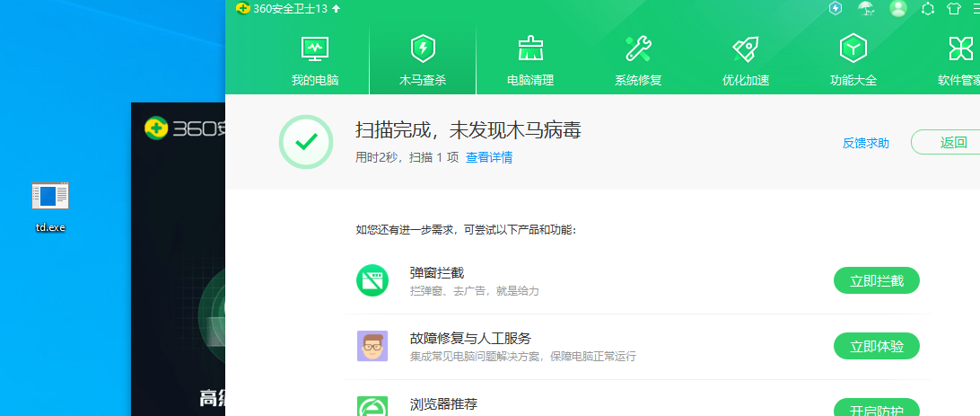Click 开启防护 button for browser recommendation
Viewport: 980px width, 416px height.
coord(877,409)
